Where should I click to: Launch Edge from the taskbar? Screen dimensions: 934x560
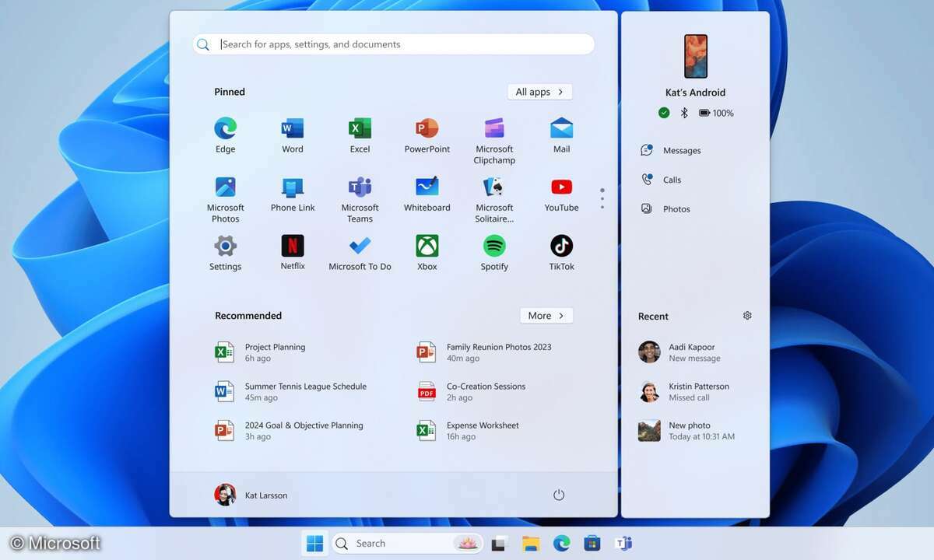(x=561, y=544)
